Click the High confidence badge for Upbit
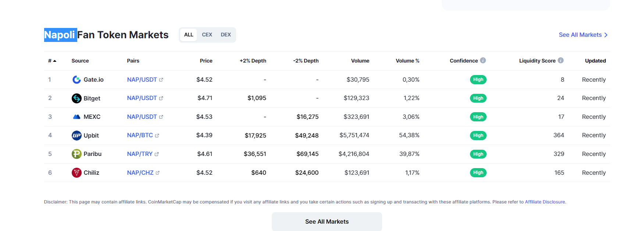The image size is (644, 231). (x=478, y=135)
